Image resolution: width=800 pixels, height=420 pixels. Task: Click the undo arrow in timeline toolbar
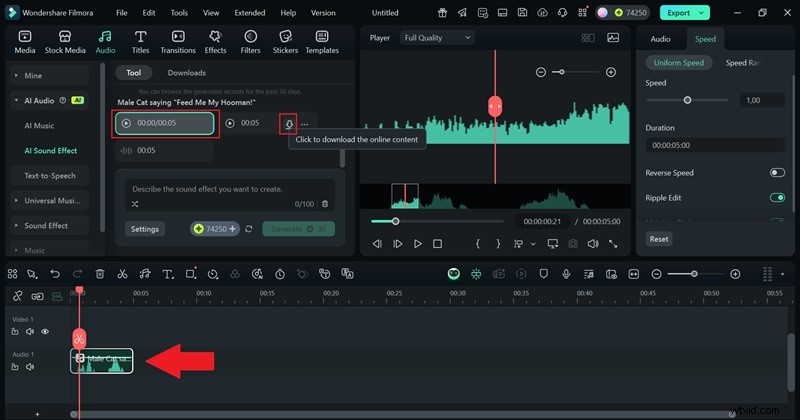pos(55,273)
